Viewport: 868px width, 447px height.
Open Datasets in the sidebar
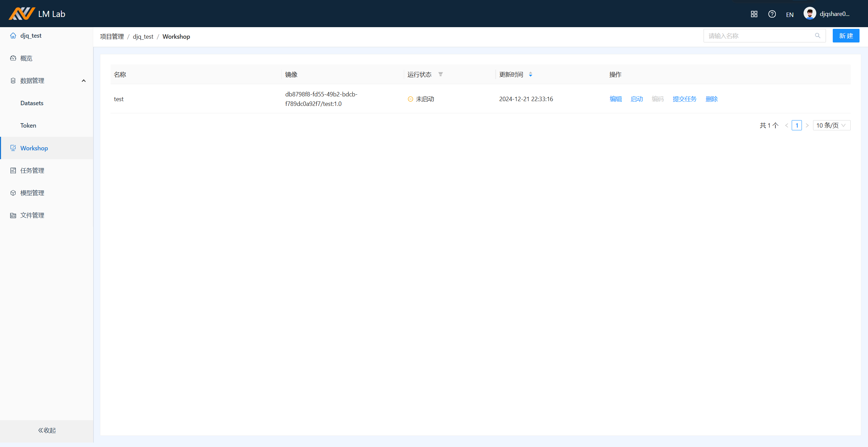32,103
